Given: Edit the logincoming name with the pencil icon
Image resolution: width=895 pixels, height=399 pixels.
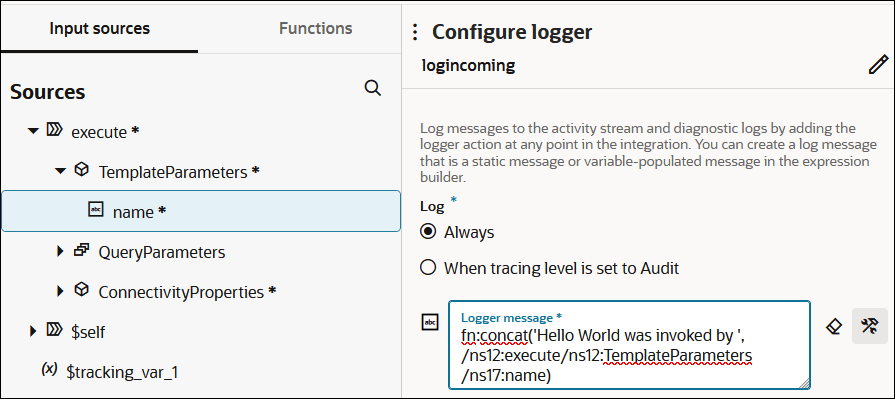Looking at the screenshot, I should 878,65.
